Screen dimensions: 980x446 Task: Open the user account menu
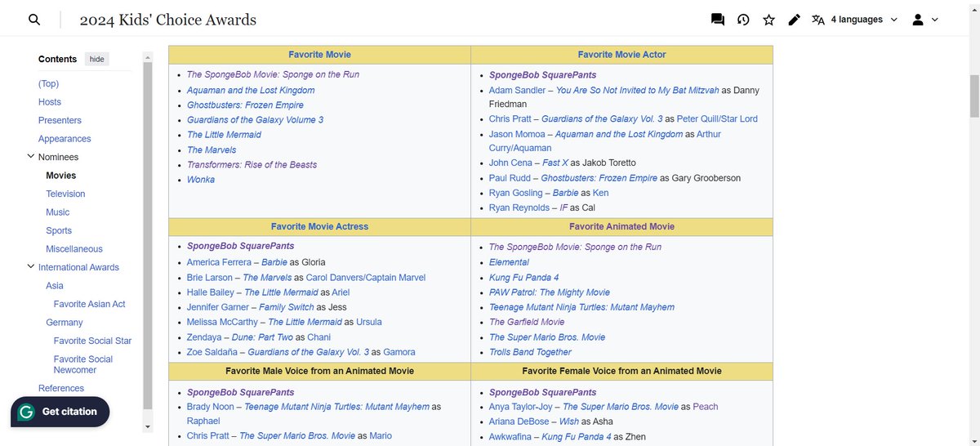pos(925,20)
